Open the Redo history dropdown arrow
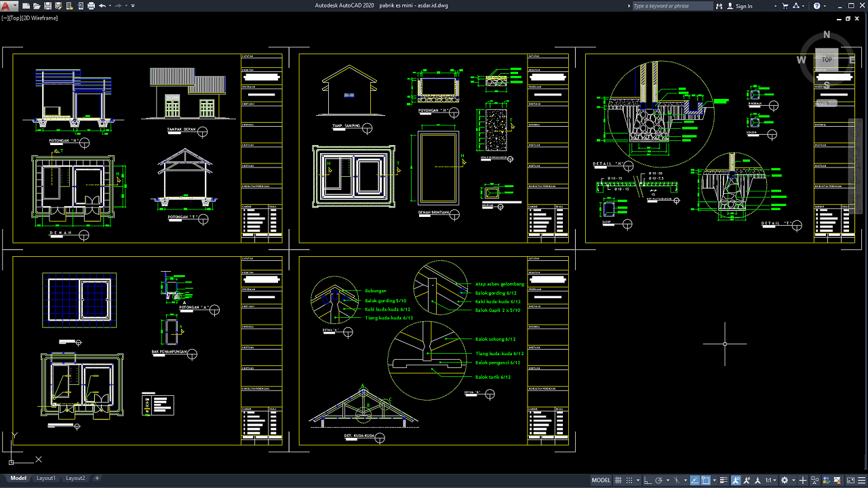The image size is (868, 488). [126, 5]
